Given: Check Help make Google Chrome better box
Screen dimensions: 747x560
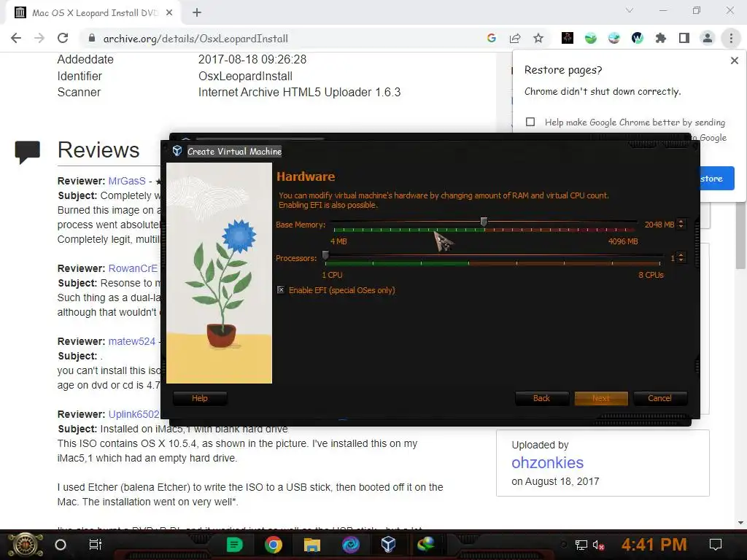Looking at the screenshot, I should pyautogui.click(x=530, y=122).
